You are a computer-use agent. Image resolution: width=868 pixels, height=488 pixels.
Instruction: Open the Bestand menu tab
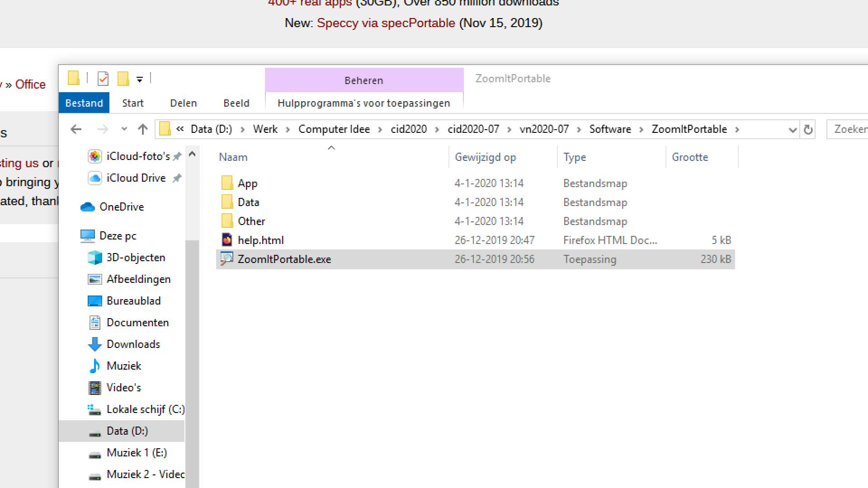click(84, 103)
